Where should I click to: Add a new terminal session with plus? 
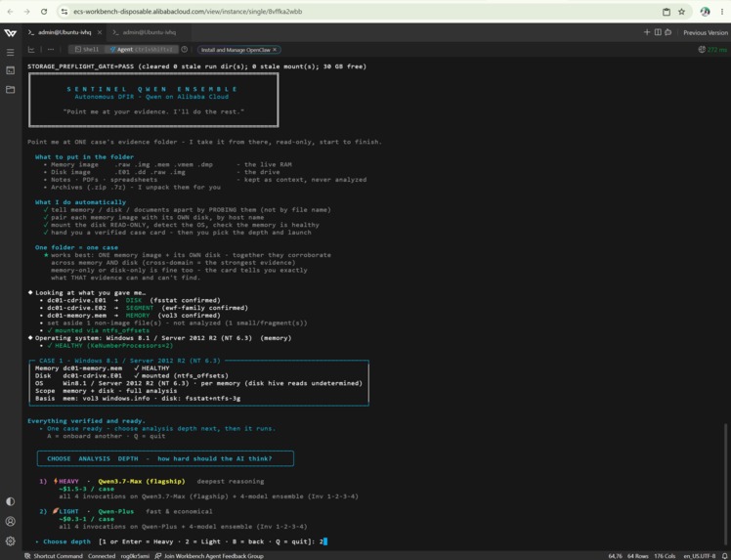[647, 32]
